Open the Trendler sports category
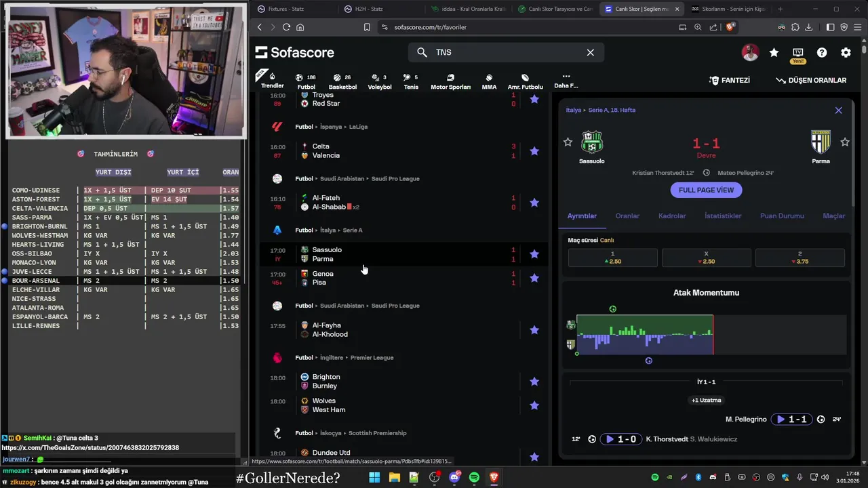 coord(273,80)
